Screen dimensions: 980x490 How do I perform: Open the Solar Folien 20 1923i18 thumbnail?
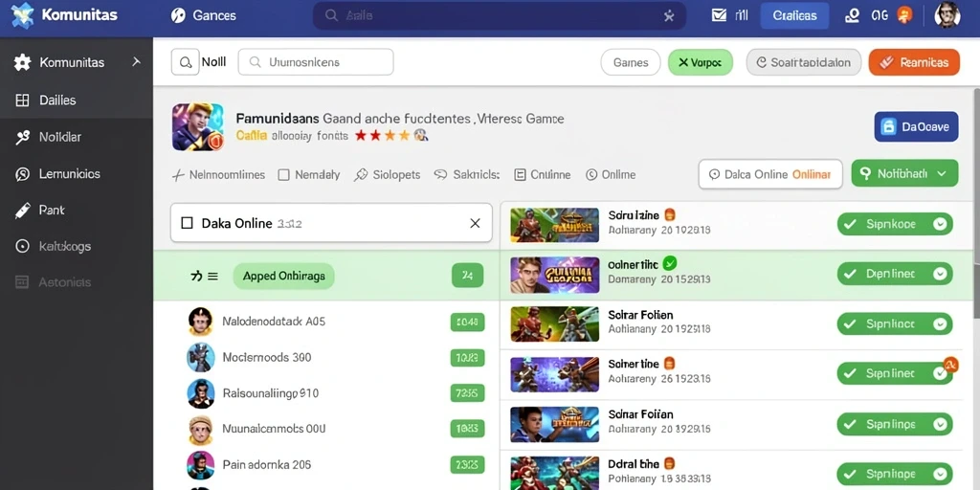click(x=554, y=323)
